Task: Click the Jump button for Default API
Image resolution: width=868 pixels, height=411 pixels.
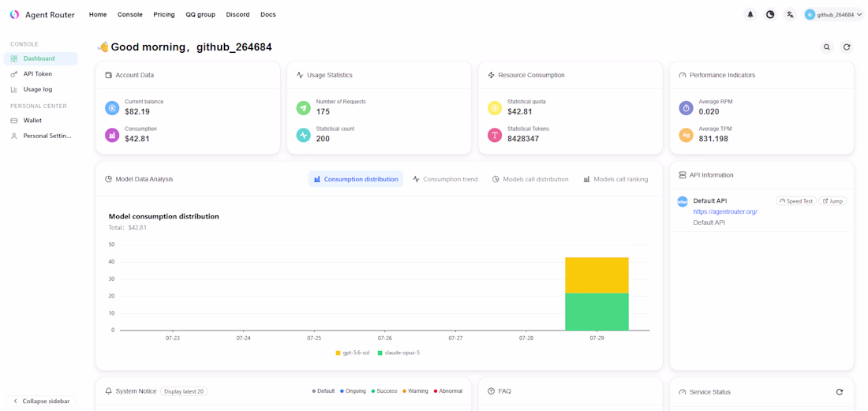Action: [832, 201]
